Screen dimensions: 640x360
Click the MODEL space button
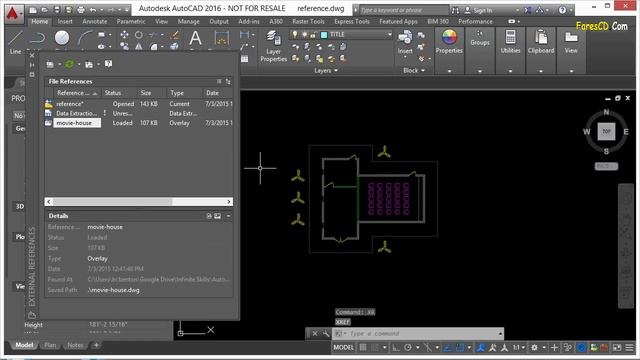tap(343, 347)
